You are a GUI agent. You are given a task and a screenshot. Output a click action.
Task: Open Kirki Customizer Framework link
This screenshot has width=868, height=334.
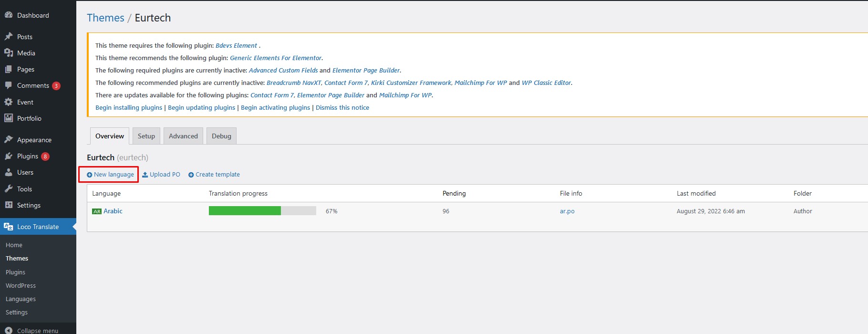click(x=411, y=83)
